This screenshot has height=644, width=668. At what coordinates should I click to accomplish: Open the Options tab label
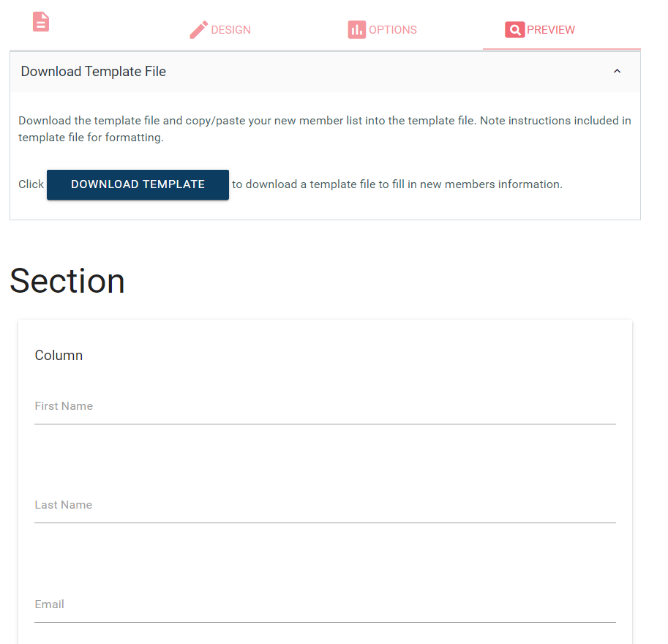[392, 30]
